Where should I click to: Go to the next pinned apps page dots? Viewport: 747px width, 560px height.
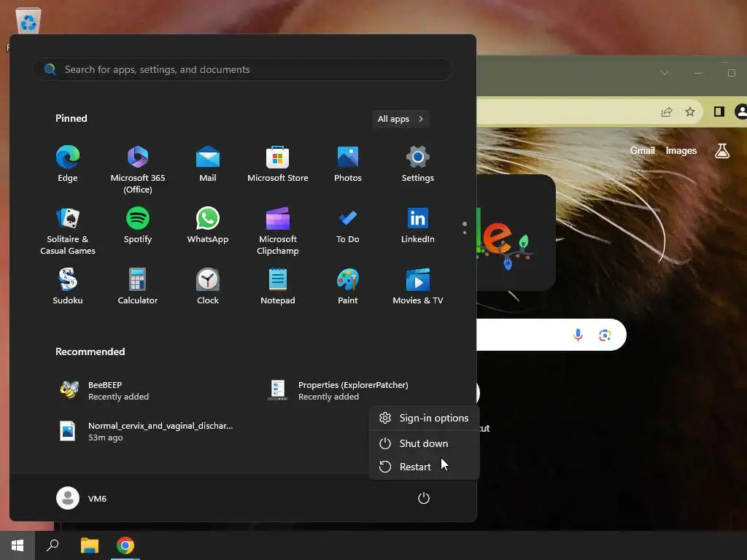click(465, 228)
